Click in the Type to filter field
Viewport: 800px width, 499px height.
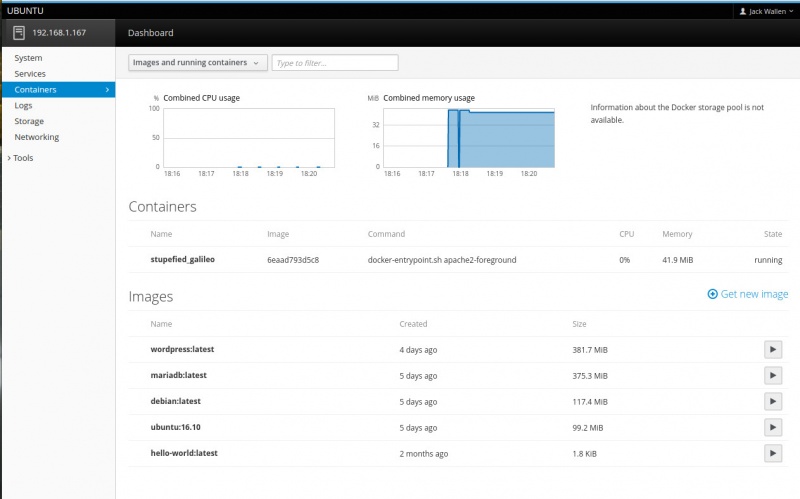(335, 63)
